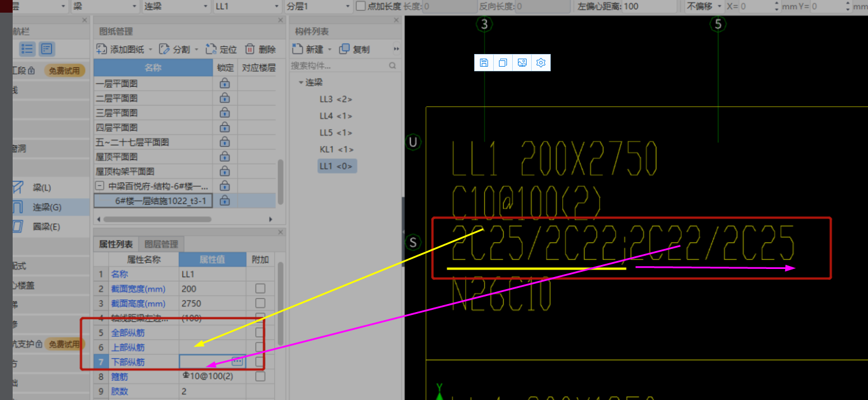Toggle lock for 6#楼一层结施1022_t3-1
Screen dimensions: 868x400
tap(225, 201)
